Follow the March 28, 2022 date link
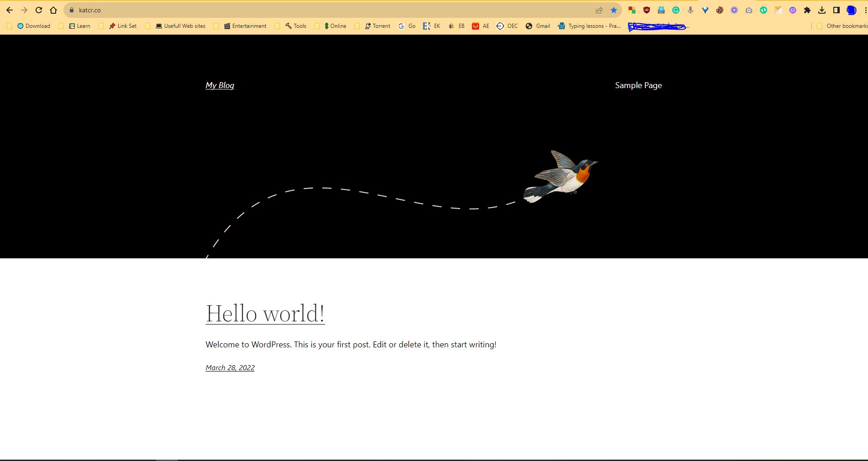 coord(230,368)
